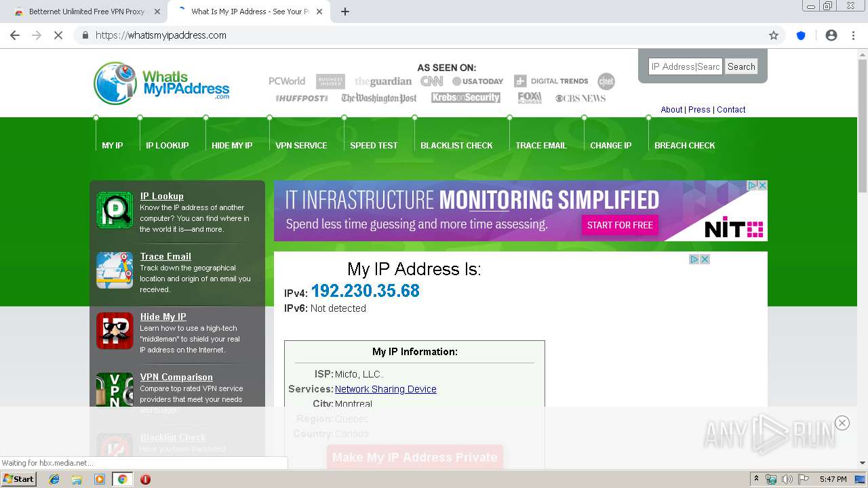Image resolution: width=868 pixels, height=488 pixels.
Task: Open the VPN SERVICE navigation item
Action: [x=301, y=146]
